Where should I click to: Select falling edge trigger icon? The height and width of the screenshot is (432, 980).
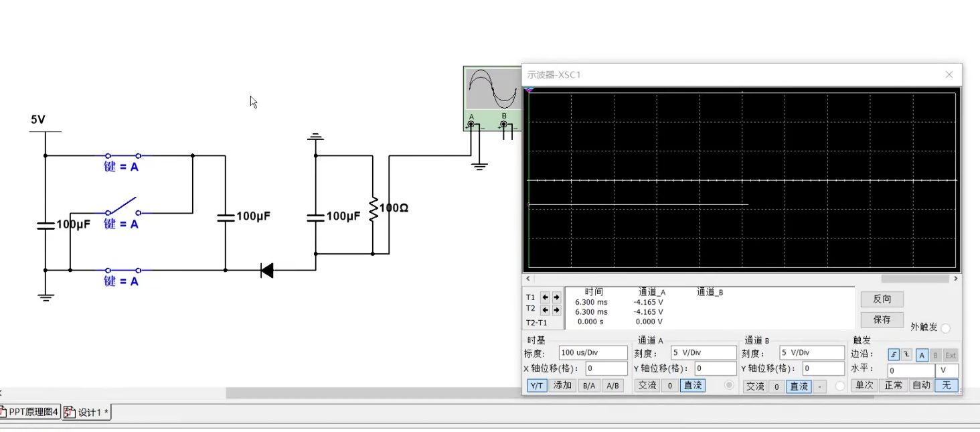pyautogui.click(x=906, y=355)
